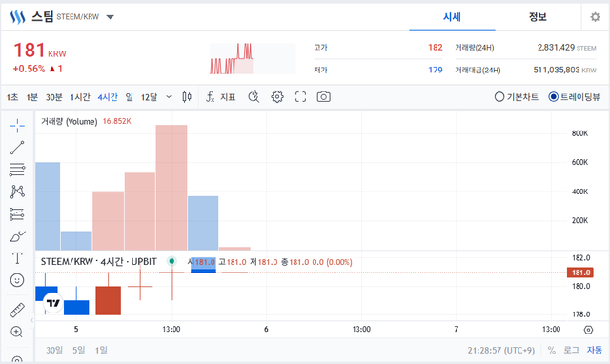Toggle 로그 logarithmic scale
Screen dimensions: 610x364
572,350
